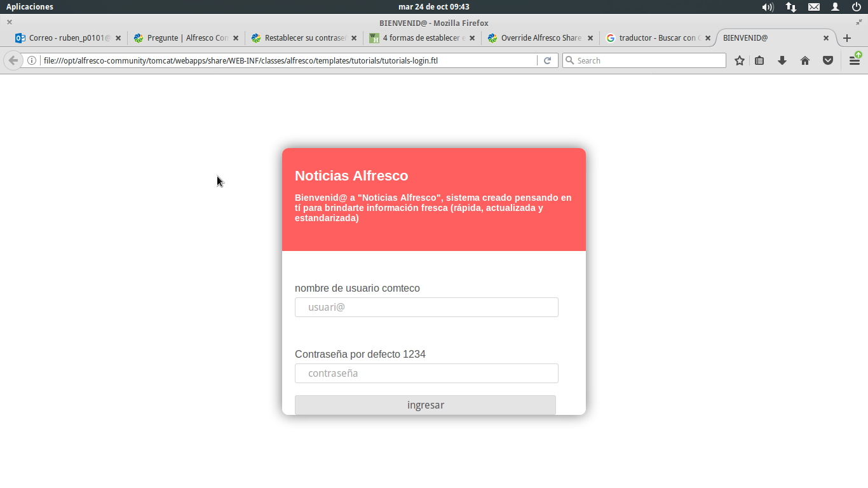Close the 4 formas de establecer tab
The height and width of the screenshot is (488, 868).
pyautogui.click(x=472, y=38)
